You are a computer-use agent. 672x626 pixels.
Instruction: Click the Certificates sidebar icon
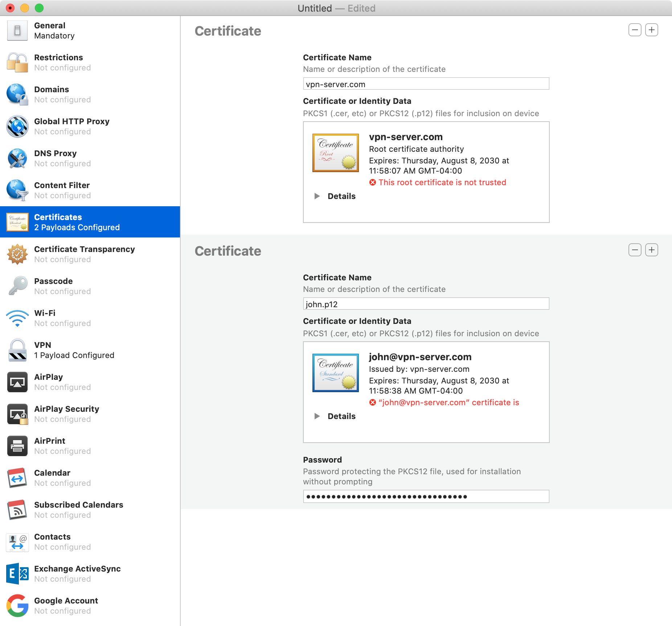pyautogui.click(x=17, y=222)
